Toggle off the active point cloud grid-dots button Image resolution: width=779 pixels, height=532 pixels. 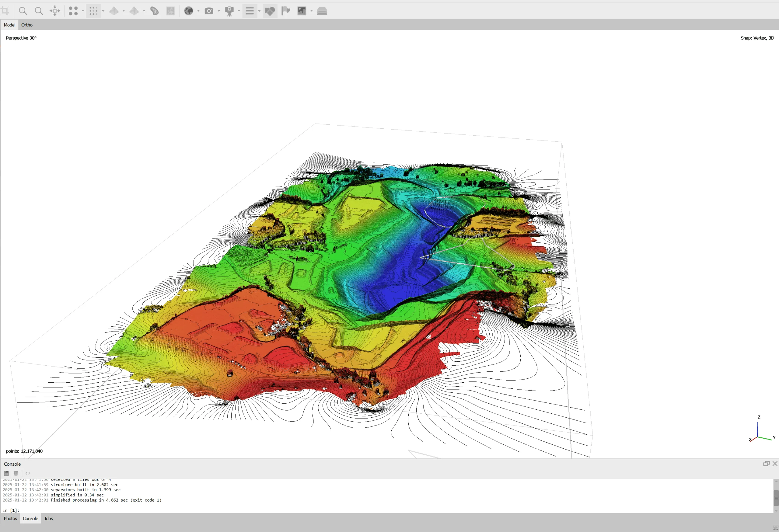pyautogui.click(x=93, y=11)
